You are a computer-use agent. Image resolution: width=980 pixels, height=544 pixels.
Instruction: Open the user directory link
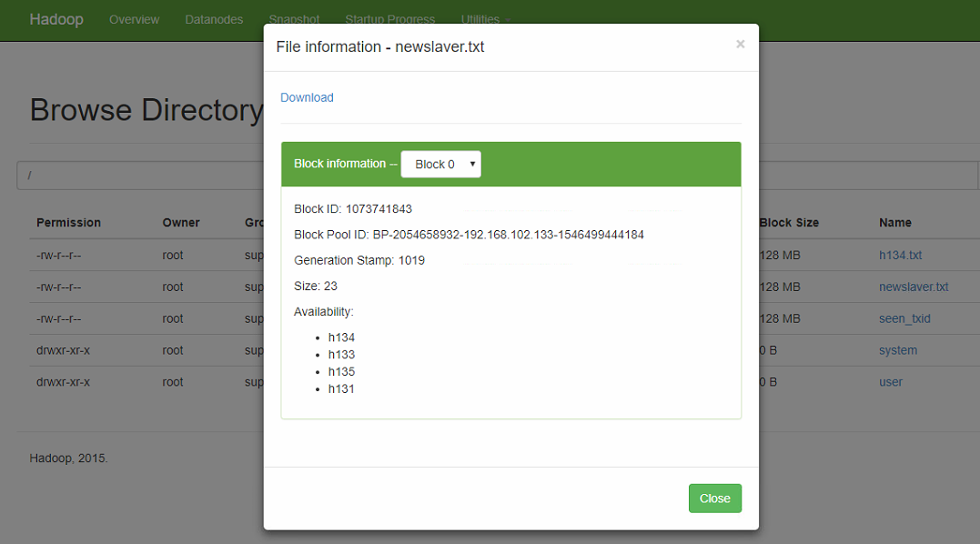890,382
